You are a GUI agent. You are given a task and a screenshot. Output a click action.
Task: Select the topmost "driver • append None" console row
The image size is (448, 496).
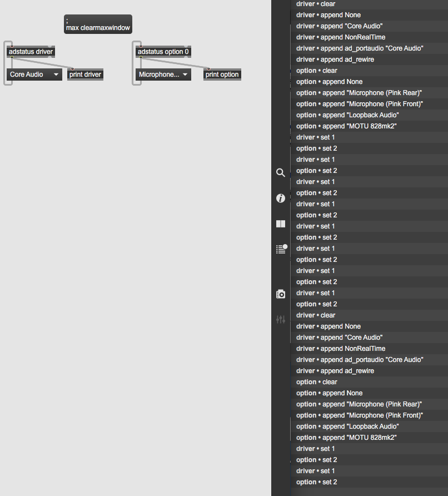369,15
